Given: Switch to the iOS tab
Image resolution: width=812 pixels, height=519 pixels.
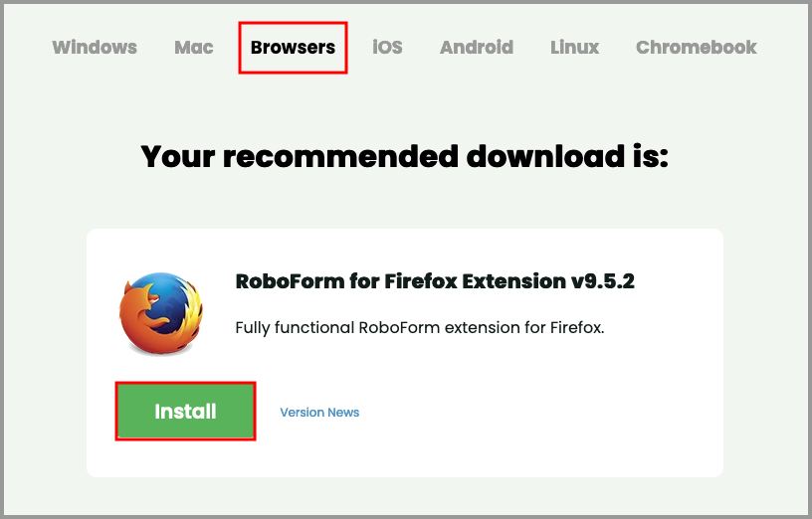Looking at the screenshot, I should (387, 48).
